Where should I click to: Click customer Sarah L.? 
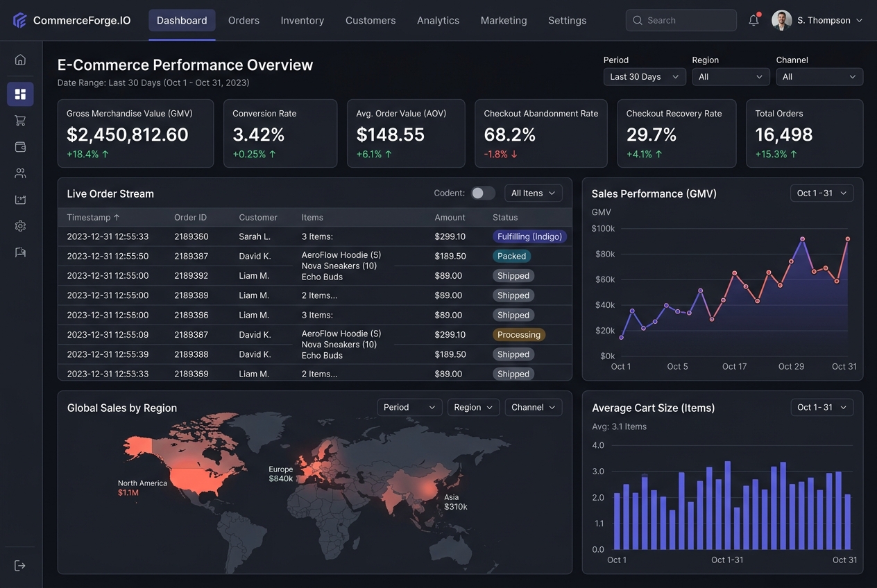tap(255, 236)
